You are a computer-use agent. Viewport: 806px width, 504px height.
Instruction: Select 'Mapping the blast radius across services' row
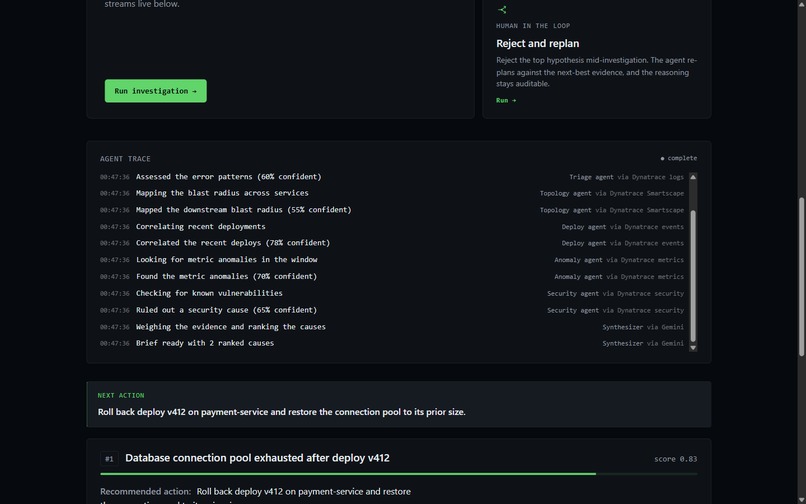point(392,193)
